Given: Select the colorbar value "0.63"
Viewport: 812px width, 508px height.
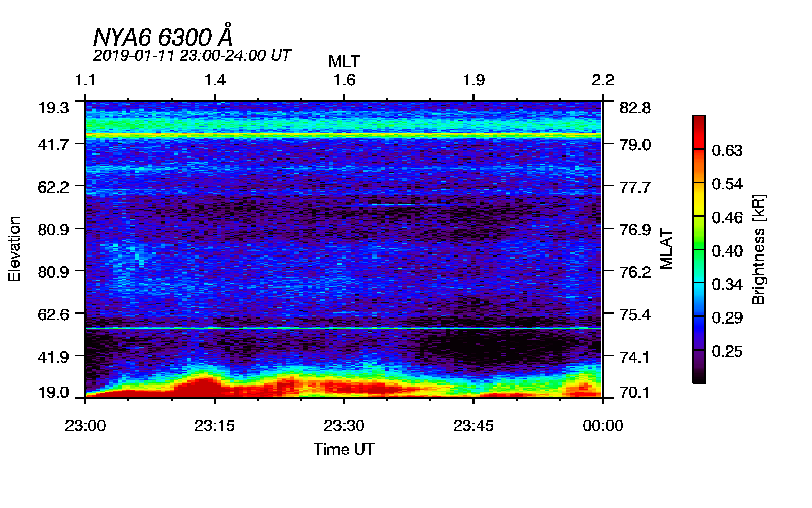Looking at the screenshot, I should pos(727,151).
